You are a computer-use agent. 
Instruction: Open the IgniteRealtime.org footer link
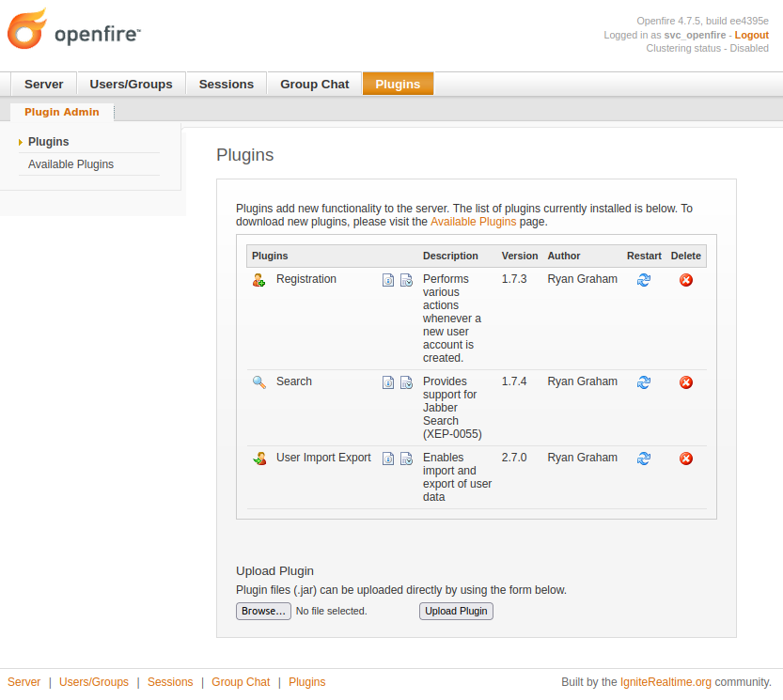666,682
